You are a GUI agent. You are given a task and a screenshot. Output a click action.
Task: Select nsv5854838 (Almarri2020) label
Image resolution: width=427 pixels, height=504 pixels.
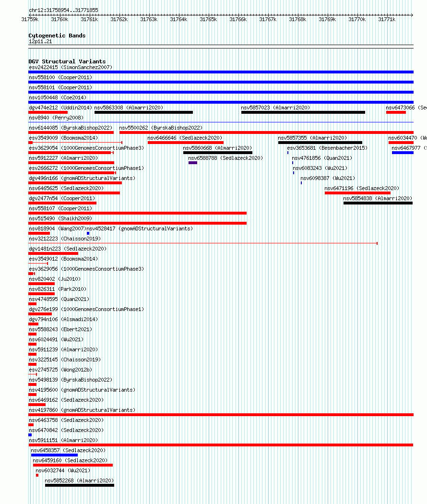coord(378,198)
